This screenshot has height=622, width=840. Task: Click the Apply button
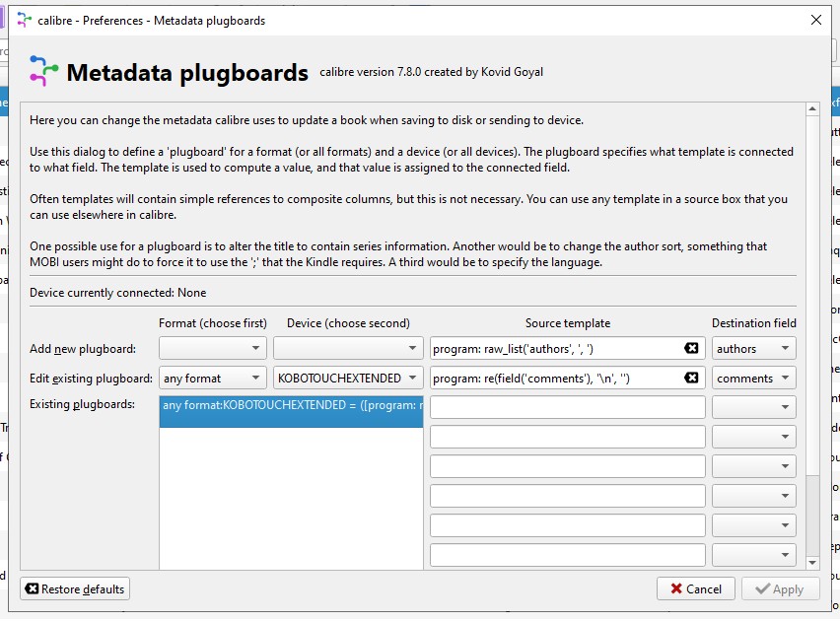780,588
